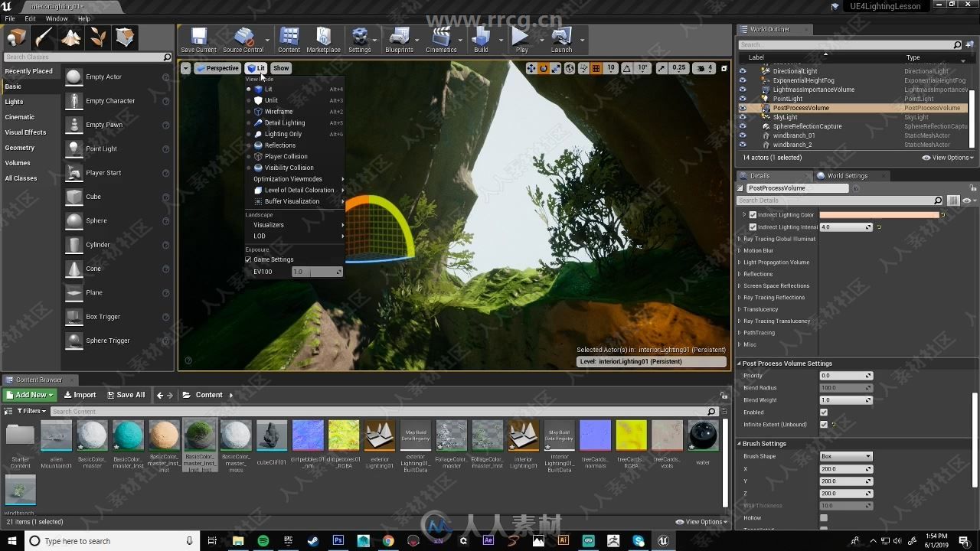Open the Marketplace toolbar icon
This screenshot has height=551, width=980.
click(323, 40)
